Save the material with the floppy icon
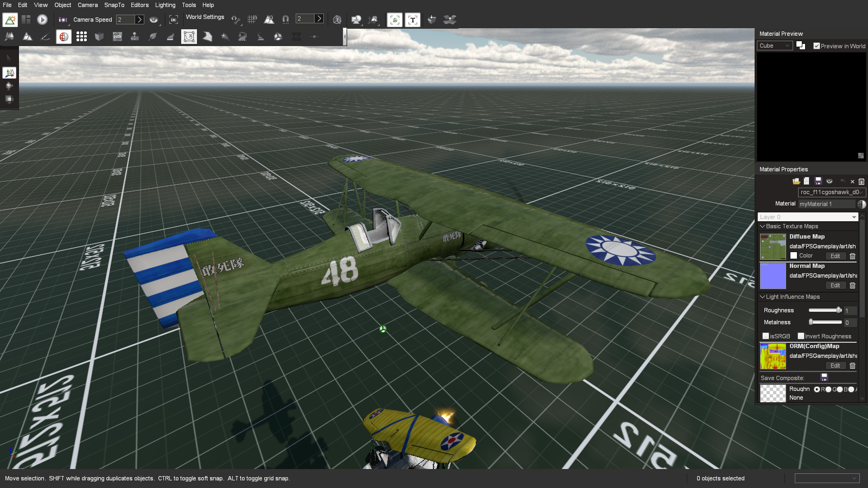Screen dimensions: 868x488 point(818,181)
